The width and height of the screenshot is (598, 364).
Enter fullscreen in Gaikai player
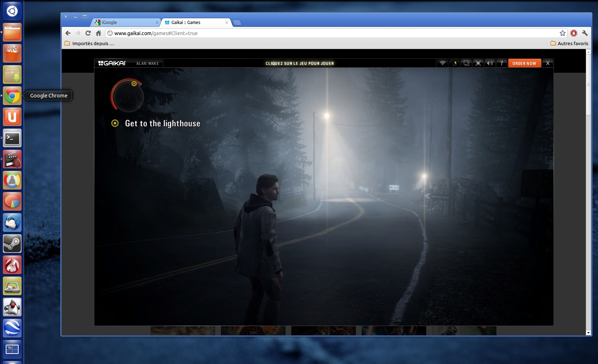pyautogui.click(x=478, y=63)
